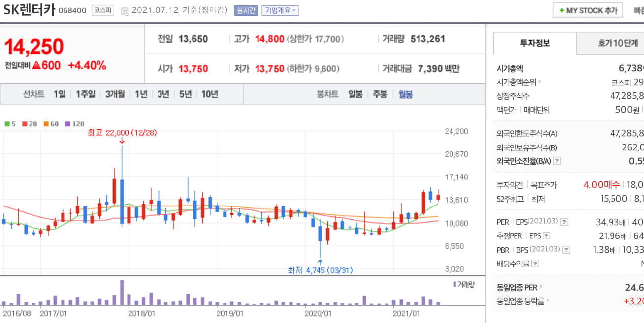This screenshot has height=323, width=644.
Task: Select the 5년 line chart period
Action: tap(185, 94)
